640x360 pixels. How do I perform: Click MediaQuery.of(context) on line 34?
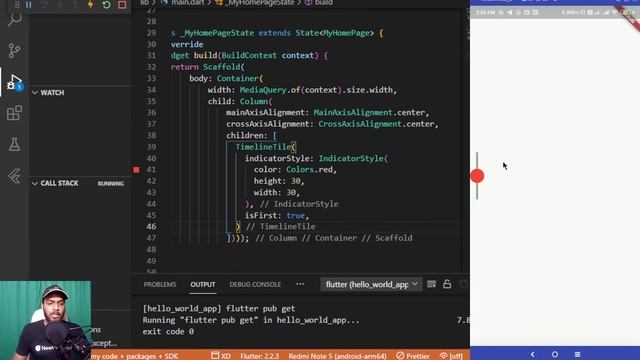291,89
